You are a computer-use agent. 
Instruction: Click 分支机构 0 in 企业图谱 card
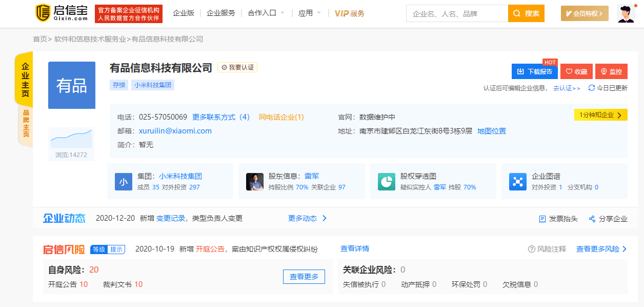tap(583, 187)
